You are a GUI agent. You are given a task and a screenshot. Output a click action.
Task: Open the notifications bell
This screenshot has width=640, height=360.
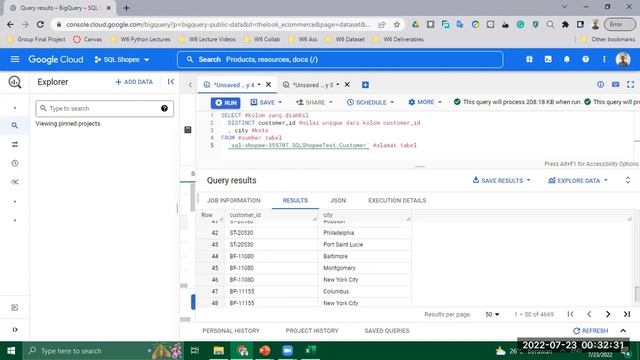567,60
